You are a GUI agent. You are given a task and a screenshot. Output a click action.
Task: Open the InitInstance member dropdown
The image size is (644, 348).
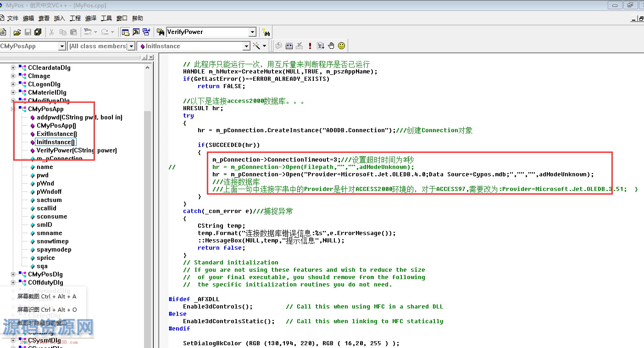coord(246,46)
